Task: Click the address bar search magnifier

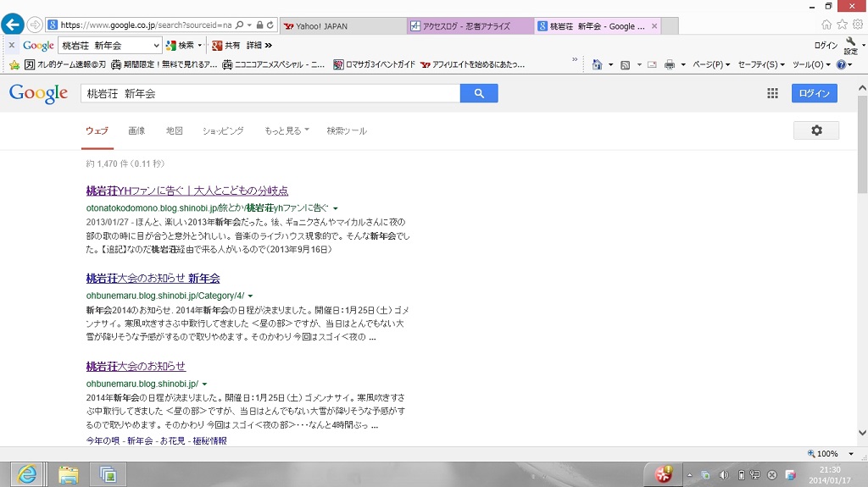Action: point(239,25)
